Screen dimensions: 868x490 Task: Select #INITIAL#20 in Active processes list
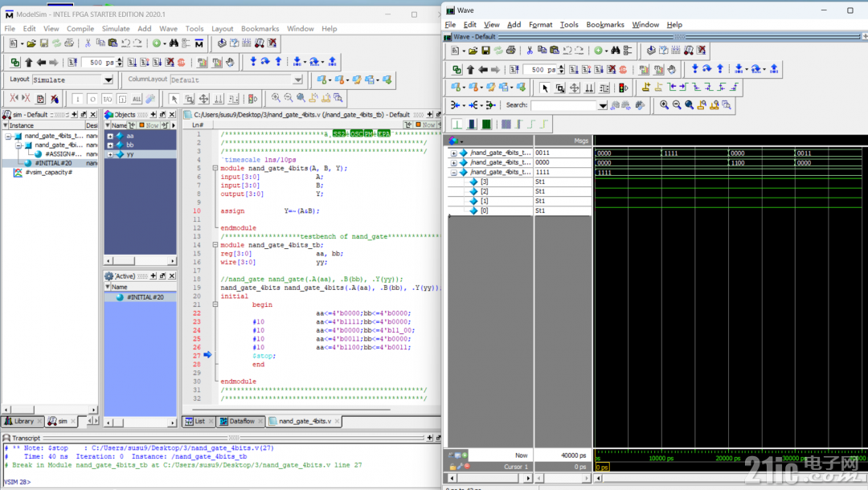pos(140,297)
